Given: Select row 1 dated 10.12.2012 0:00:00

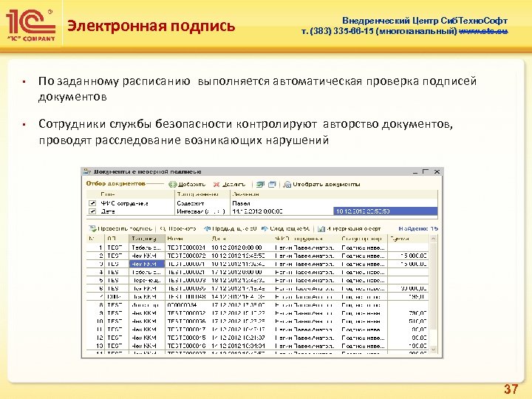Looking at the screenshot, I should (258, 248).
